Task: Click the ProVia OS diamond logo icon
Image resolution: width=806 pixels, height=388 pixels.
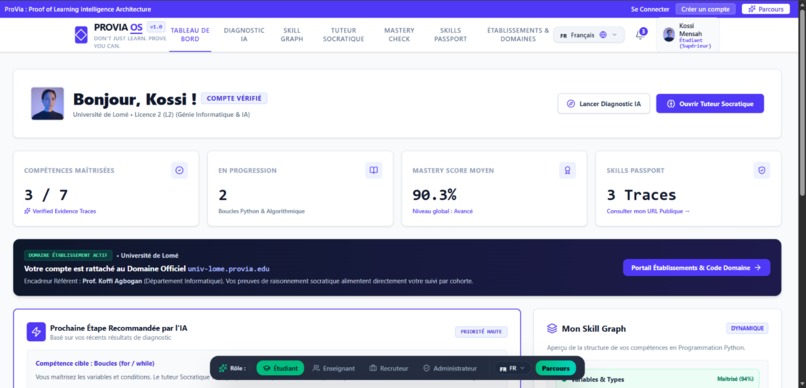Action: tap(81, 35)
